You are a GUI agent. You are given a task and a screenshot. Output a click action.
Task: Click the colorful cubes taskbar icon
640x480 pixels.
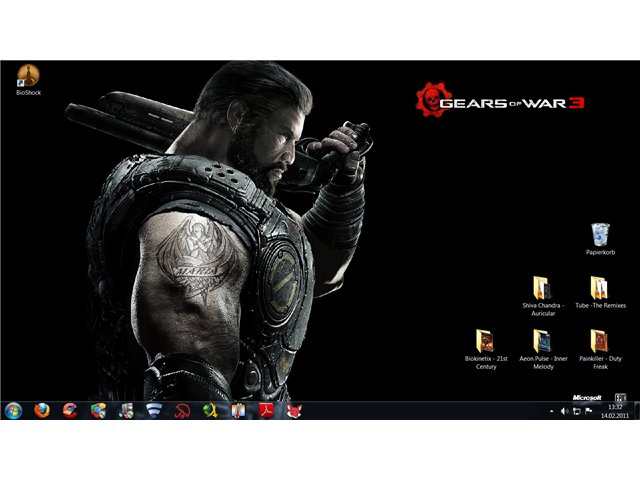click(x=98, y=411)
